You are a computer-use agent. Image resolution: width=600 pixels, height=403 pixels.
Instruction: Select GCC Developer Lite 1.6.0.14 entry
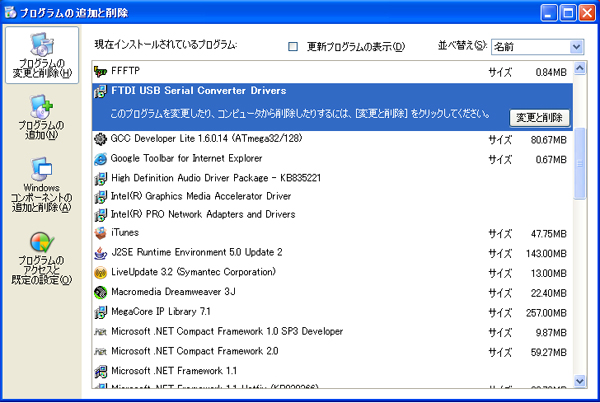coord(206,139)
